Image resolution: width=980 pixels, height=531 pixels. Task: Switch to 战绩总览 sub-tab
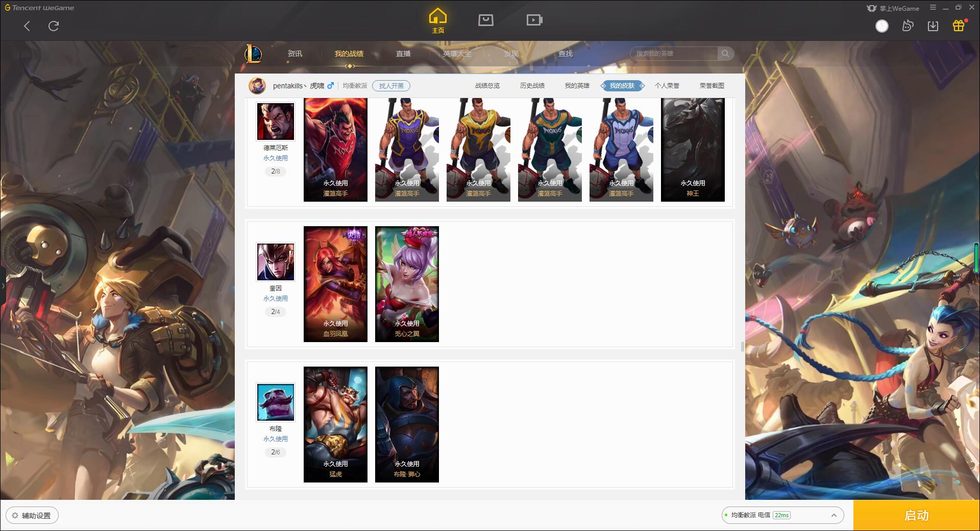coord(487,86)
